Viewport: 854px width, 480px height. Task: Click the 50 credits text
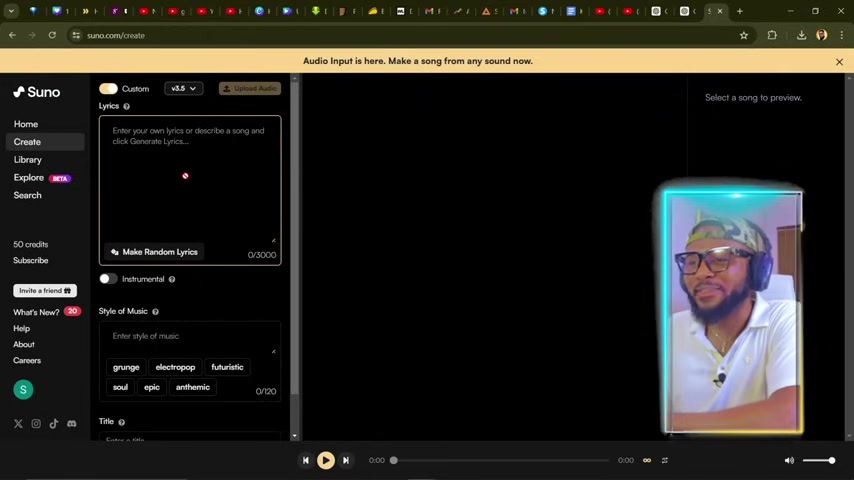coord(30,245)
